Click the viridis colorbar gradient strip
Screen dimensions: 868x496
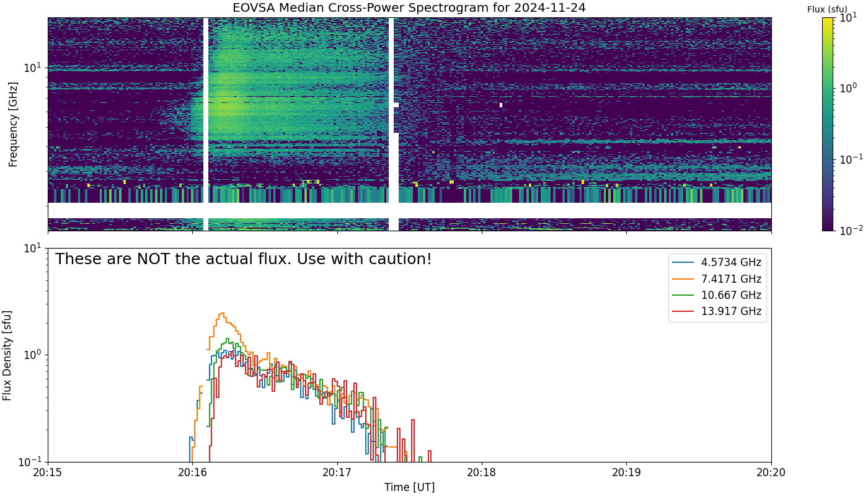828,124
